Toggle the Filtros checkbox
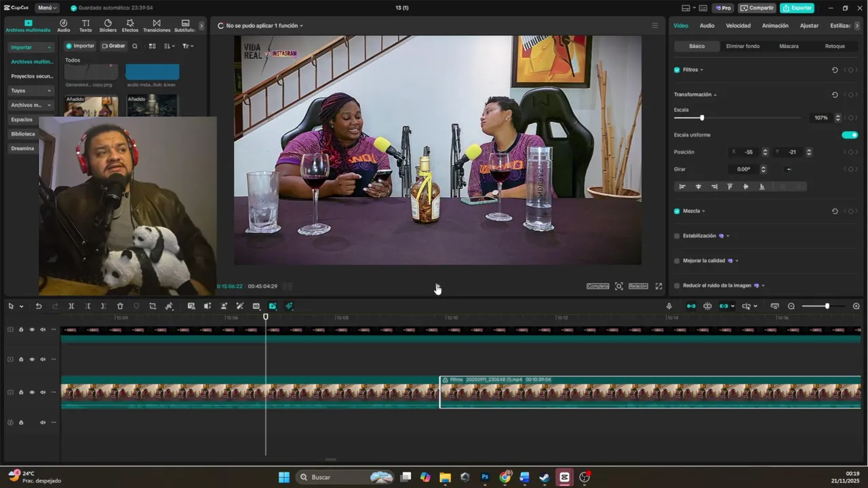This screenshot has height=488, width=868. (677, 70)
